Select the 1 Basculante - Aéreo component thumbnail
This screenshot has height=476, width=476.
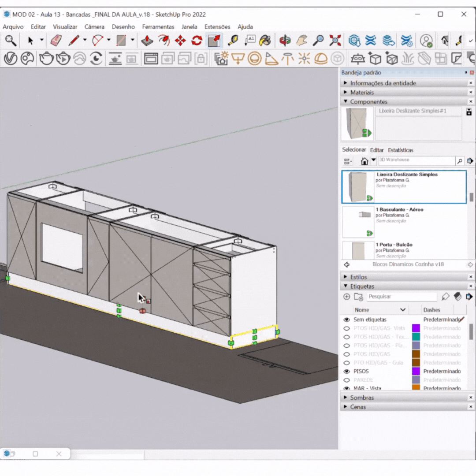pos(358,222)
